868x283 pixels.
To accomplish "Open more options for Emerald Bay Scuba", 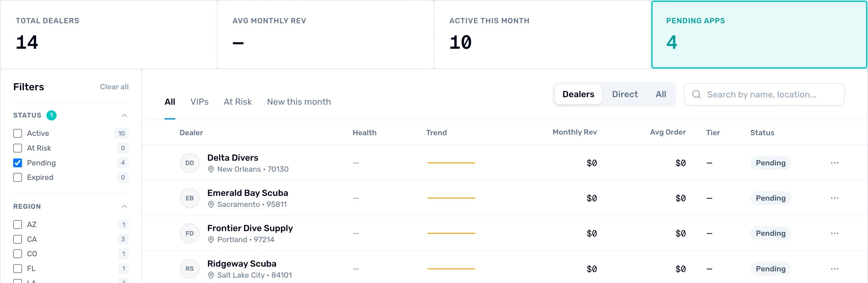I will tap(834, 198).
